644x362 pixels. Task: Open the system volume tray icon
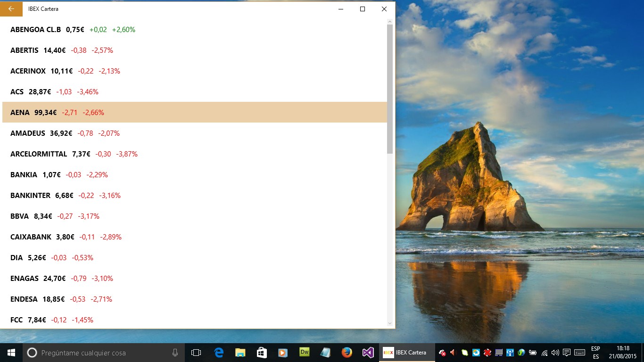point(555,353)
